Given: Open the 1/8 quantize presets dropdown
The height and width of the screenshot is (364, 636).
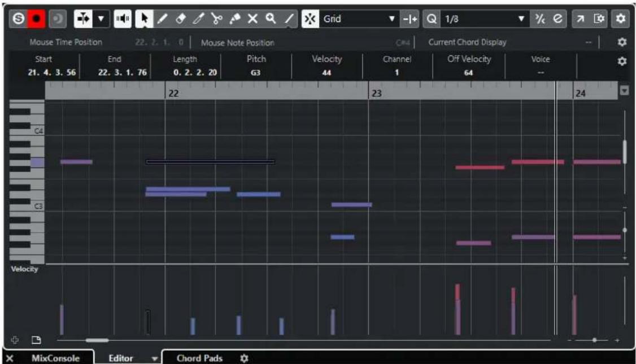Looking at the screenshot, I should coord(485,19).
